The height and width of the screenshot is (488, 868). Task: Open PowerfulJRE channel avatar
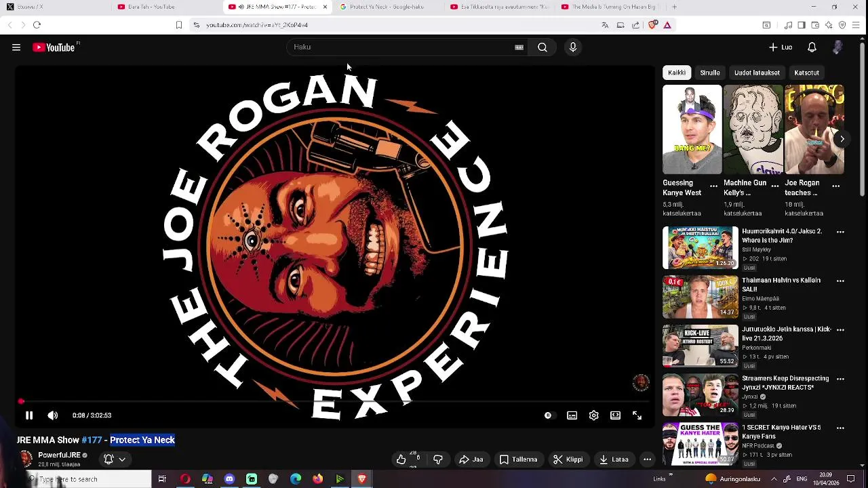coord(26,459)
